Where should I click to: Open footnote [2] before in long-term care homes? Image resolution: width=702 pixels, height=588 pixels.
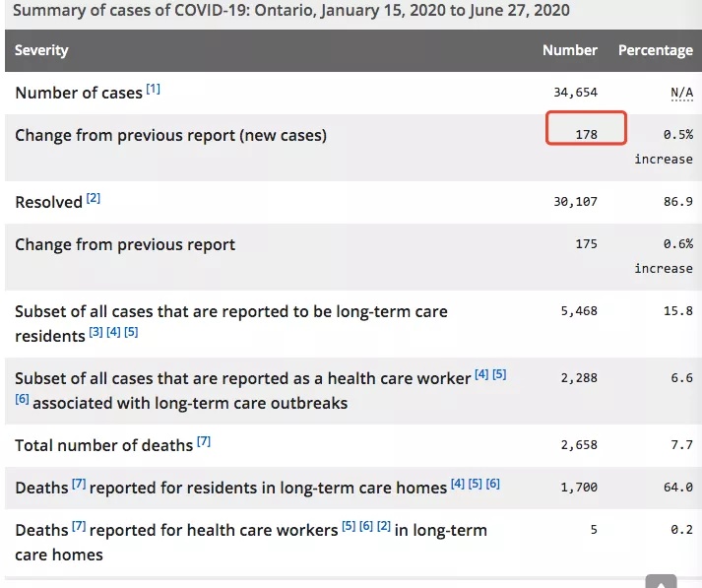[x=384, y=526]
